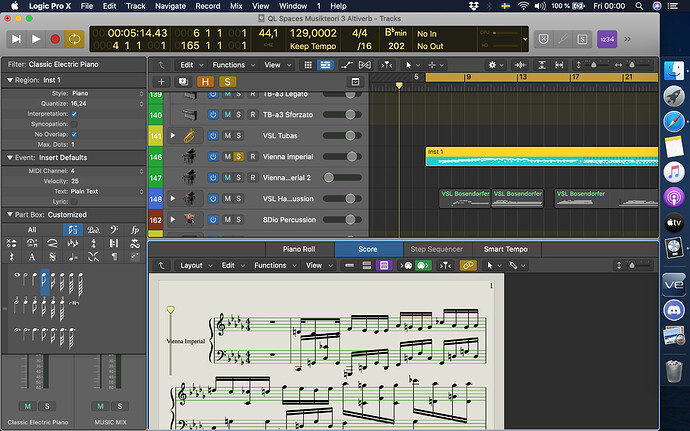
Task: Click the Record button in the transport
Action: (56, 39)
